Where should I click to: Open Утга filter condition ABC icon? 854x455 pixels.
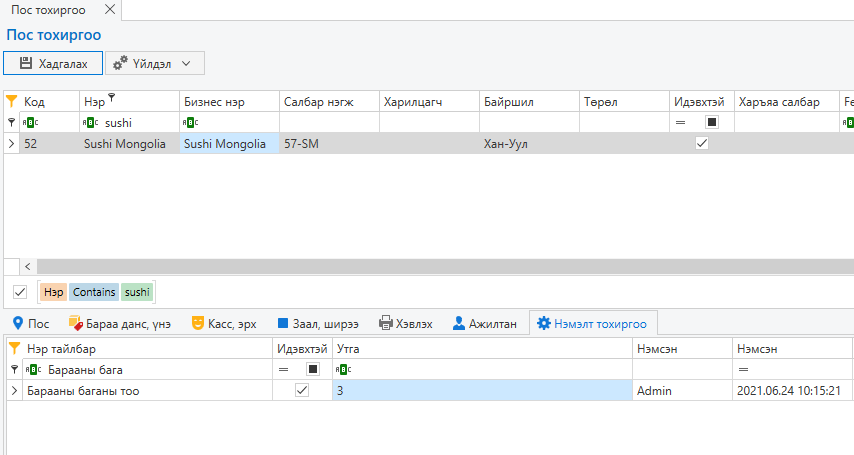coord(344,370)
